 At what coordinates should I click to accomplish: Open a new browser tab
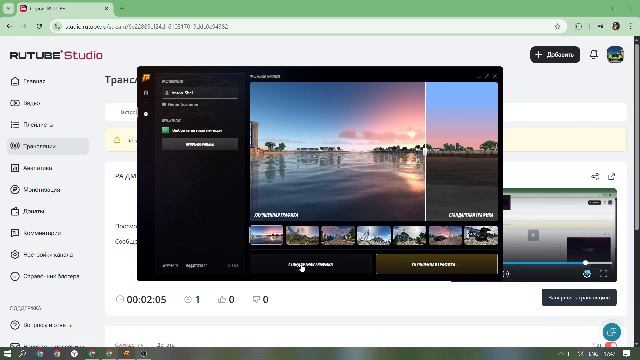tap(122, 8)
